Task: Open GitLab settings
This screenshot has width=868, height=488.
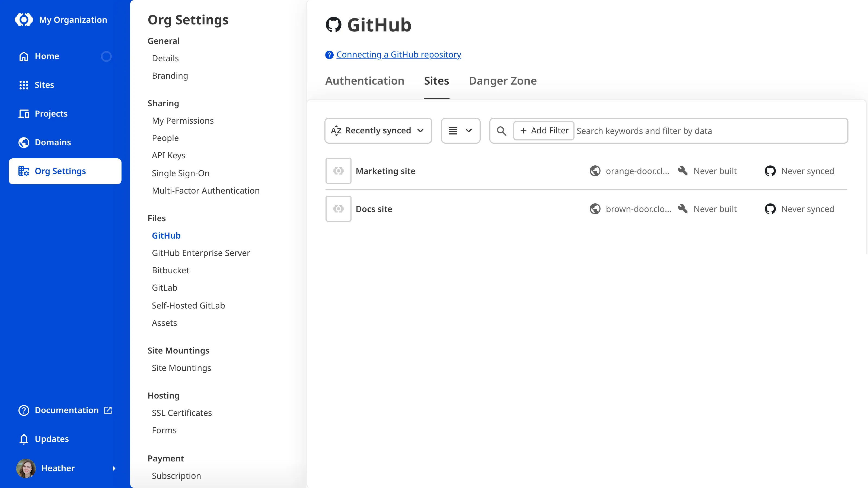Action: (164, 288)
